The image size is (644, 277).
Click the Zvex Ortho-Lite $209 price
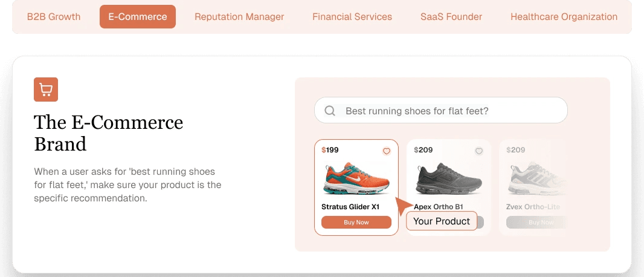(516, 150)
